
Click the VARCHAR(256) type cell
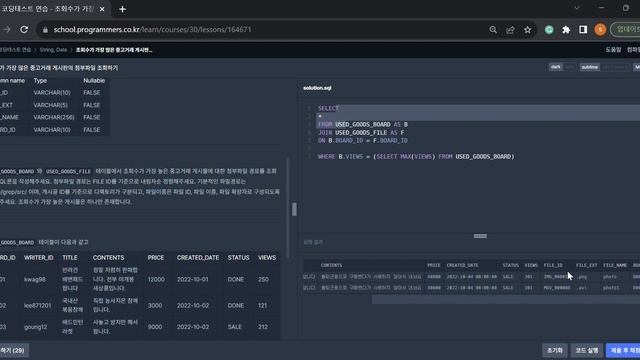[53, 117]
